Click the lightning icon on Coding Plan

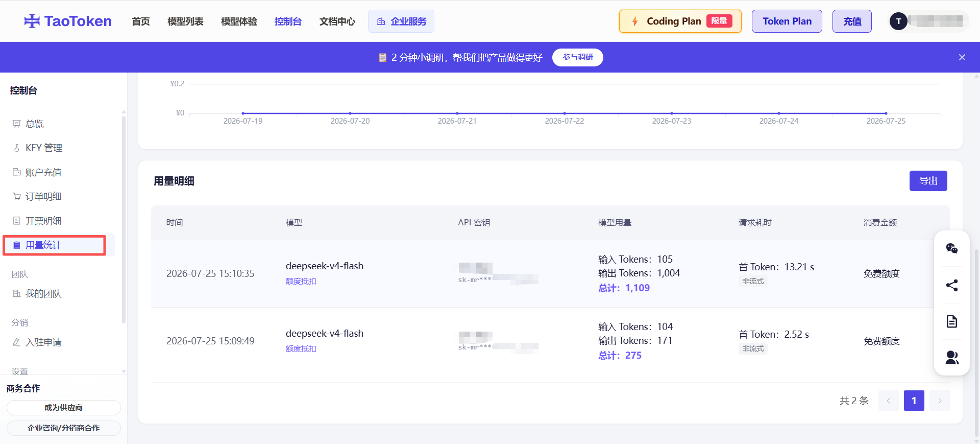(635, 21)
